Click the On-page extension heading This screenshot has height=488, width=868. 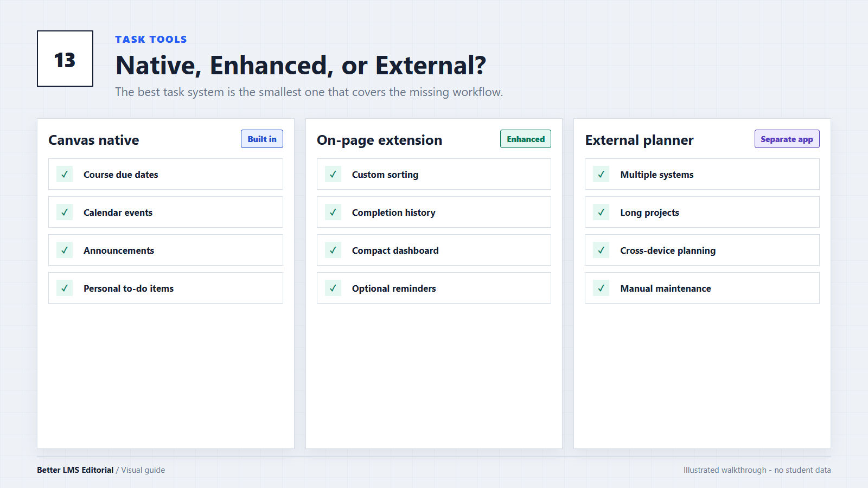[x=379, y=140]
